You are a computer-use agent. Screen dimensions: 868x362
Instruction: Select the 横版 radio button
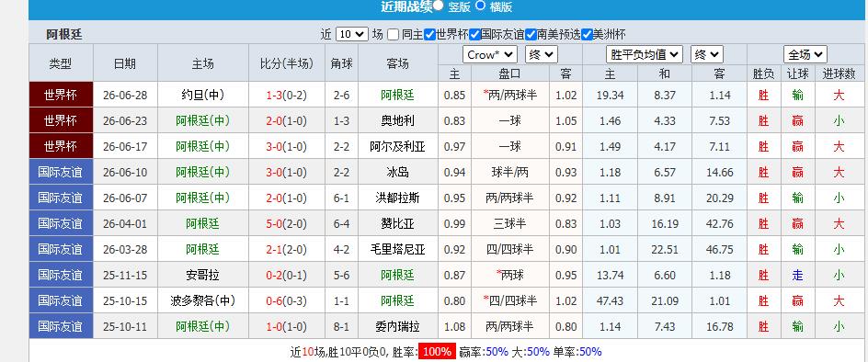point(481,5)
